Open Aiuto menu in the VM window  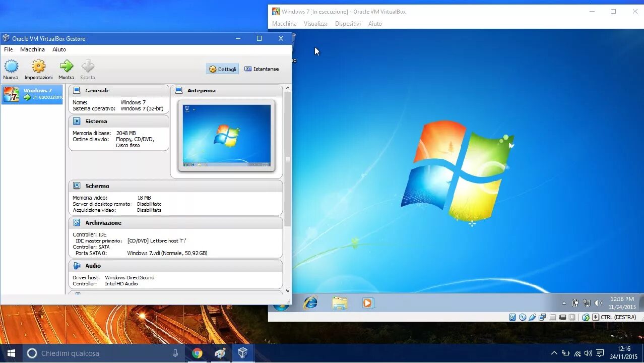pos(375,24)
